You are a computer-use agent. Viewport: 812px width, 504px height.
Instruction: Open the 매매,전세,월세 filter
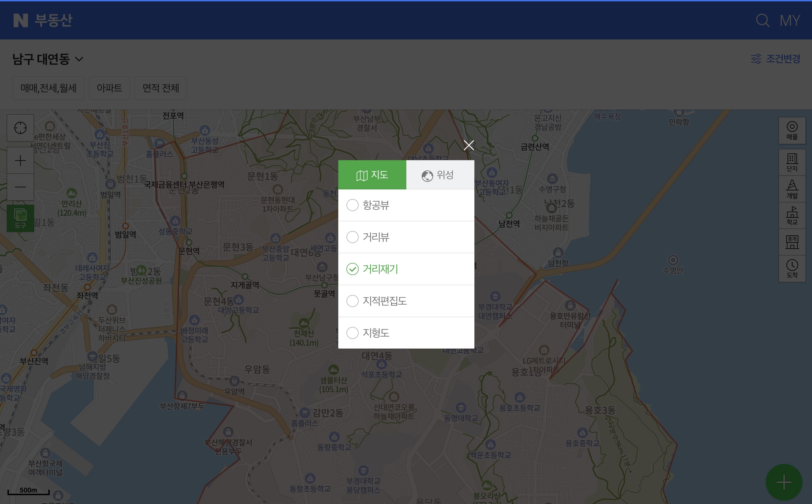[48, 88]
